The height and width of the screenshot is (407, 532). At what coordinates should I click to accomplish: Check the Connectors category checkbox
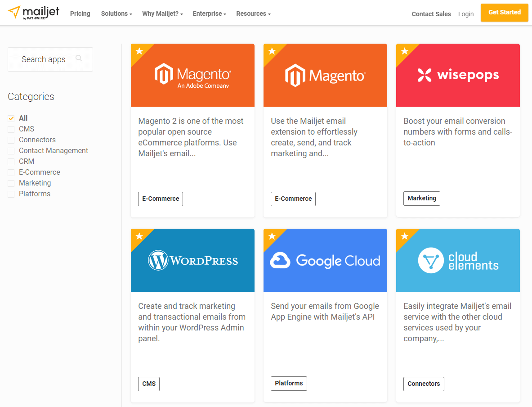pyautogui.click(x=11, y=140)
